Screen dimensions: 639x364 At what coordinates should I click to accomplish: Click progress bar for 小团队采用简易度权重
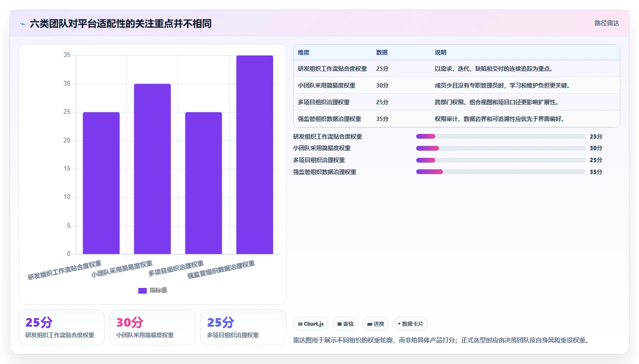[x=501, y=148]
